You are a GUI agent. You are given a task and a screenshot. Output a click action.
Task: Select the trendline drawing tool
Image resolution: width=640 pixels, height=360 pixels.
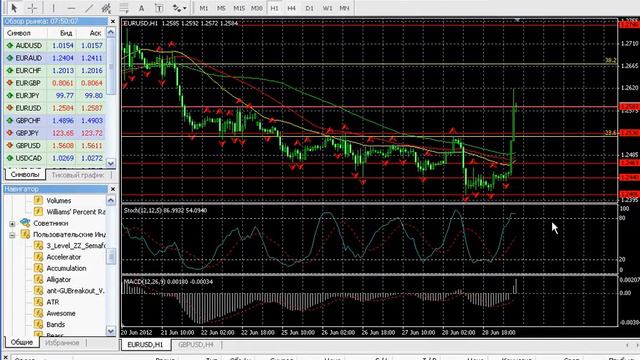tap(89, 8)
